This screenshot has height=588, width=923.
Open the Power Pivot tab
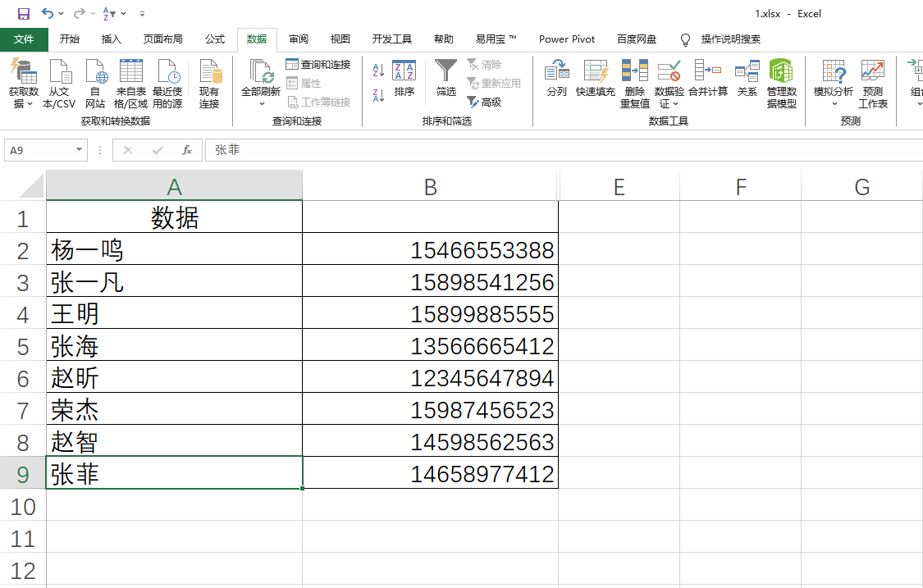[x=567, y=39]
